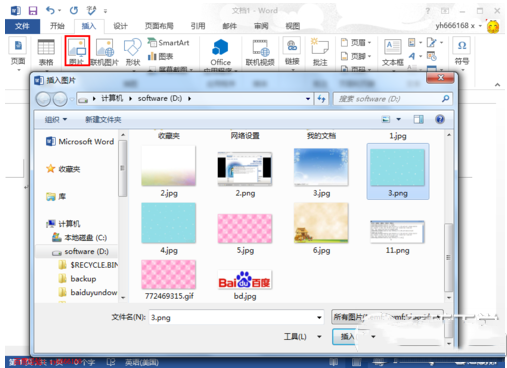Click the Save icon in quick access toolbar
The width and height of the screenshot is (507, 368).
[x=33, y=11]
